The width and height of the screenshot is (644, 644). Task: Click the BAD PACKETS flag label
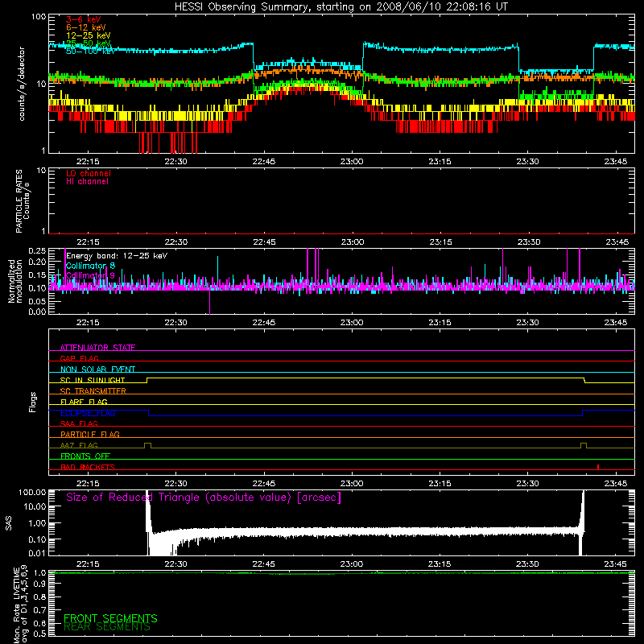(x=88, y=467)
